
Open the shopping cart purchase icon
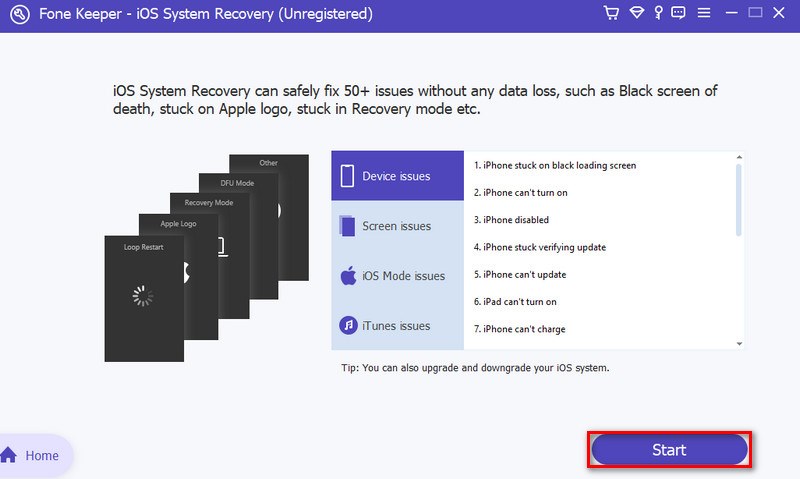(611, 12)
